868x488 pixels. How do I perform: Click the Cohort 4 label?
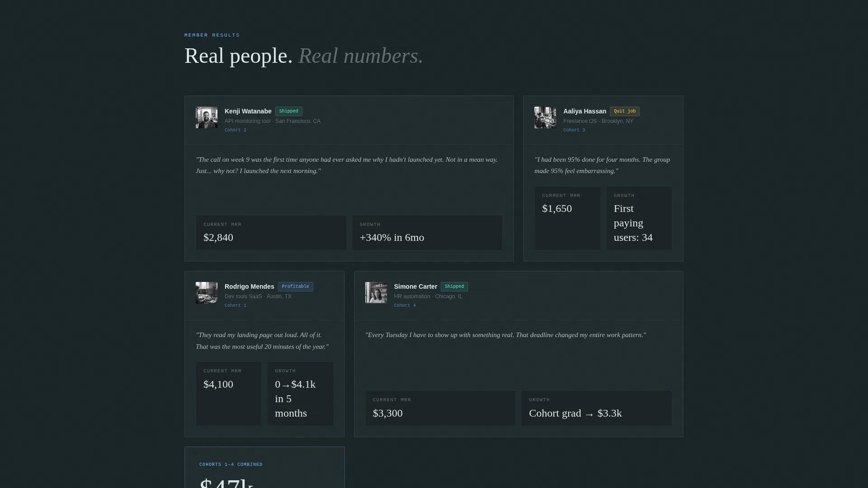click(x=405, y=305)
